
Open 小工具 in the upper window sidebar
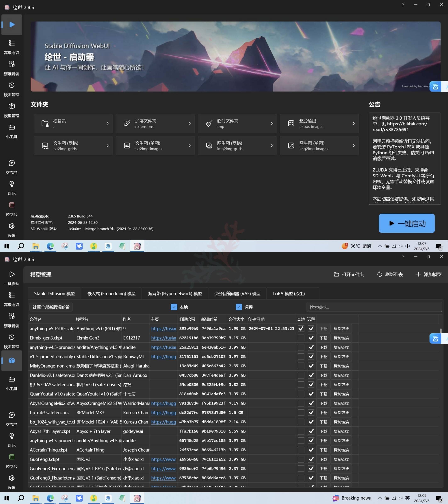(x=12, y=131)
